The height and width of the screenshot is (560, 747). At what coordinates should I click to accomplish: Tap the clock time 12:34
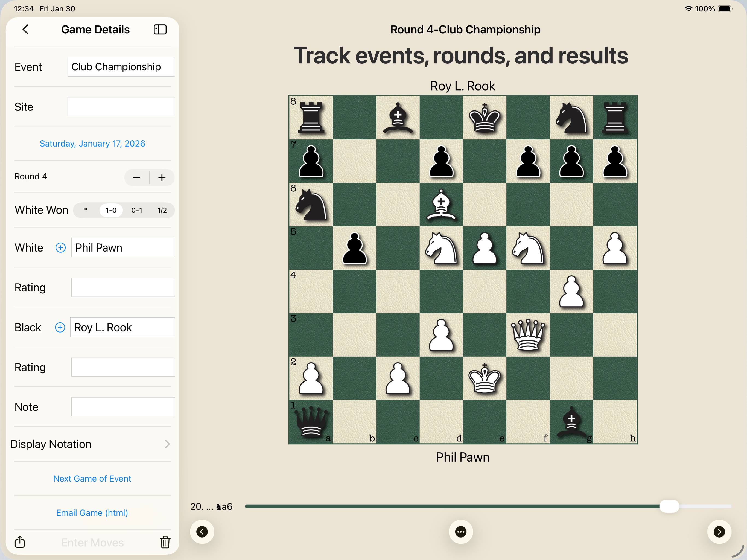(24, 9)
